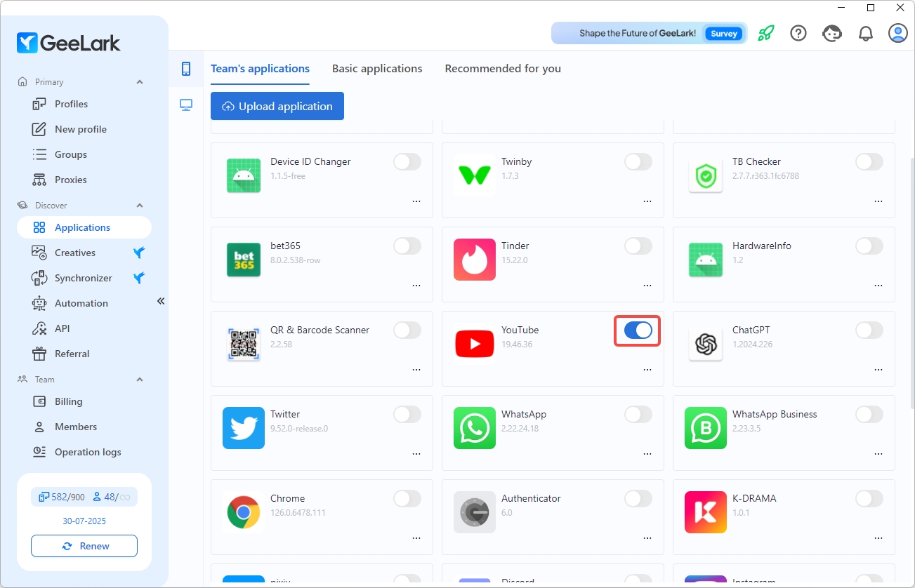915x588 pixels.
Task: Collapse the Primary section
Action: coord(139,82)
